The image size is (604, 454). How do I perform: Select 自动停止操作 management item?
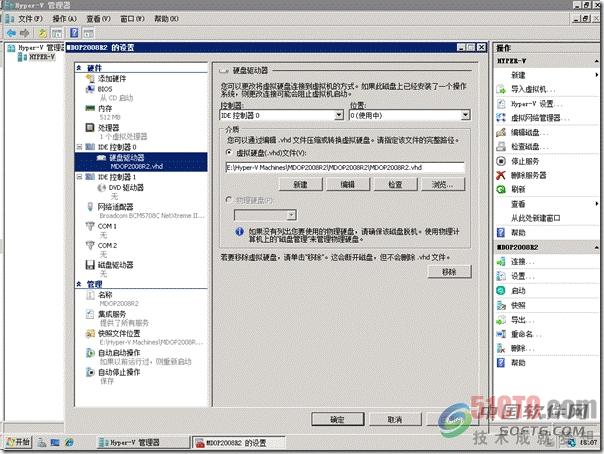point(119,372)
